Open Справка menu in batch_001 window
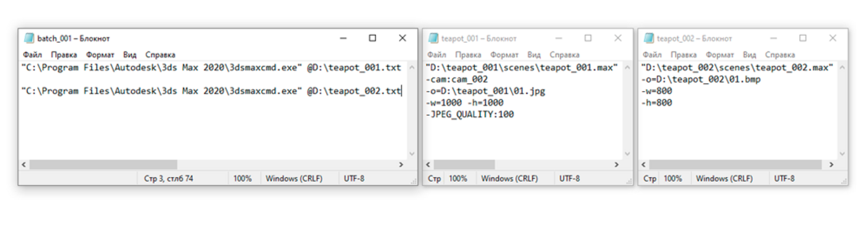This screenshot has height=225, width=868. tap(161, 55)
